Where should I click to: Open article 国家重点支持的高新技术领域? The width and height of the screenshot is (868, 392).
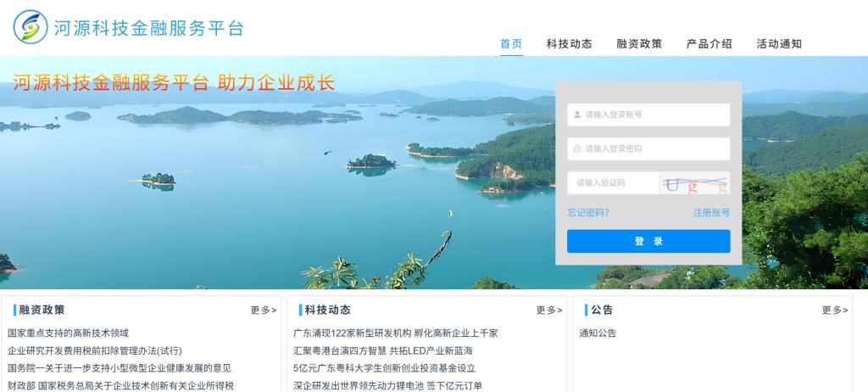click(x=68, y=333)
